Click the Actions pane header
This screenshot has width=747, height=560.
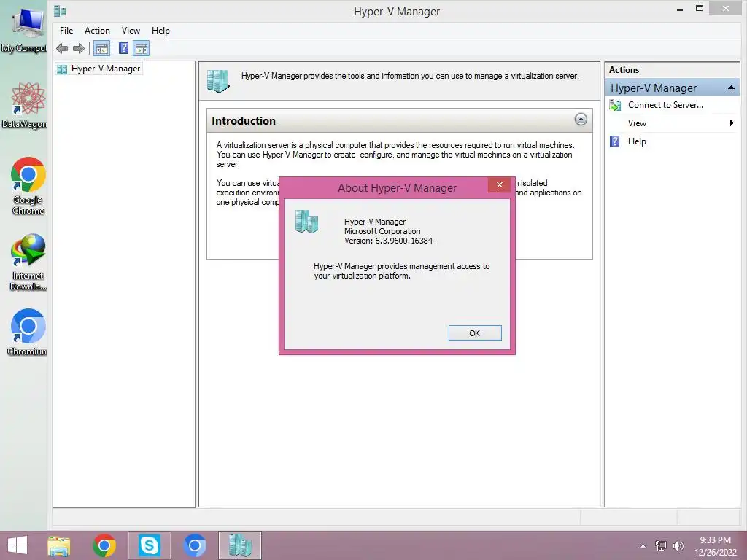[x=673, y=69]
